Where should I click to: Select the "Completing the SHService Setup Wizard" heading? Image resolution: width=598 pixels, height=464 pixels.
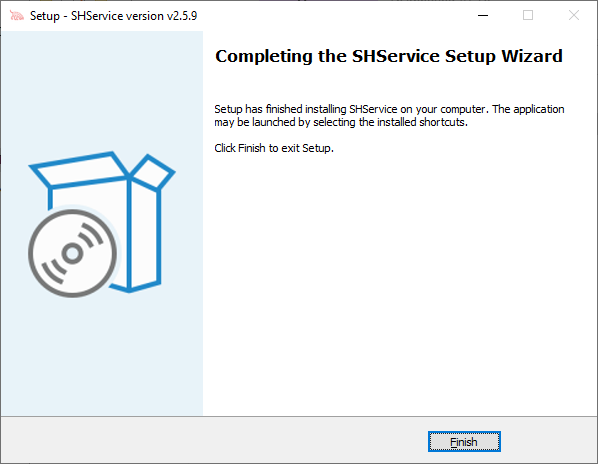[389, 56]
